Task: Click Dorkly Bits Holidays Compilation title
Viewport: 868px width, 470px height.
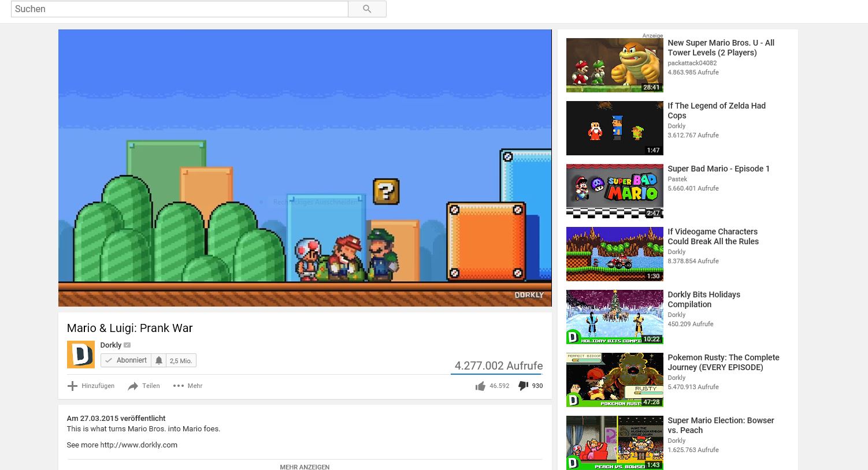Action: [704, 299]
